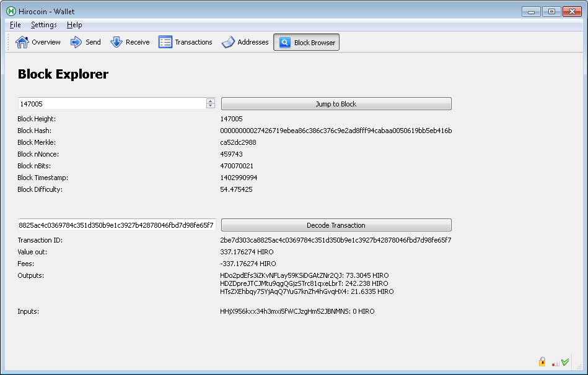Select output address with 242.238 HIRO

point(304,283)
